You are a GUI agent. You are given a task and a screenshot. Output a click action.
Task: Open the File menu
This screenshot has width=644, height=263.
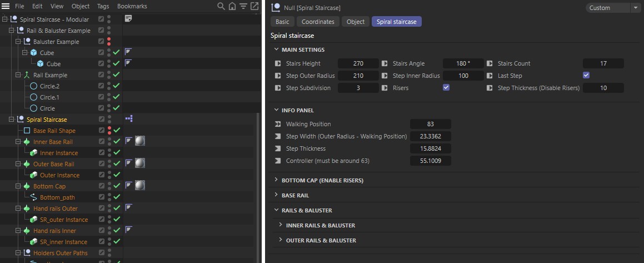pos(19,6)
